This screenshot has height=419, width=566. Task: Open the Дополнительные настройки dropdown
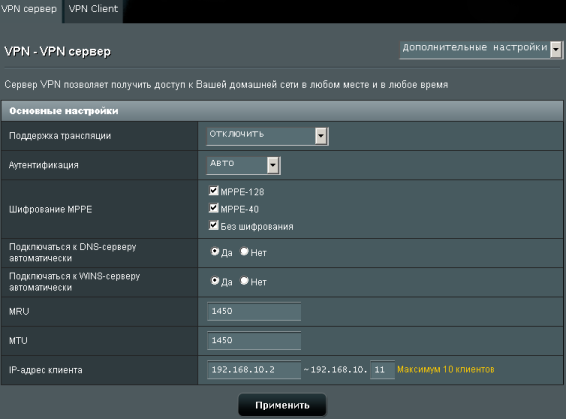481,49
